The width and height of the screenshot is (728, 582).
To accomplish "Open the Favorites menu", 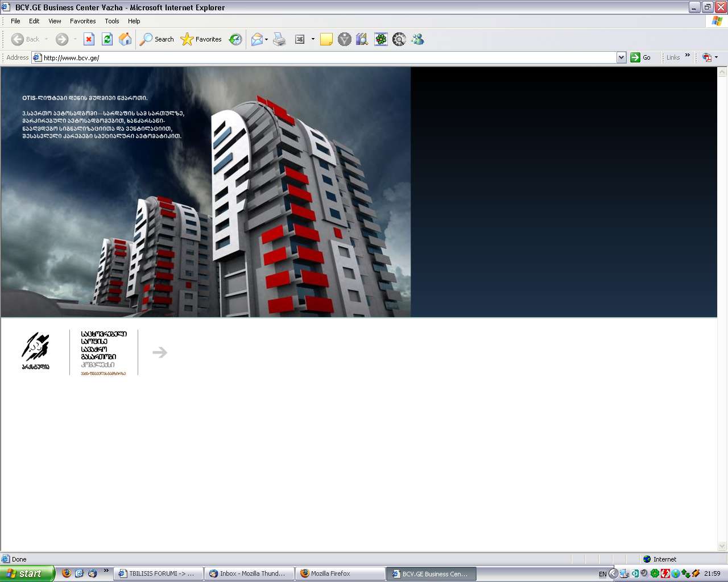I will 82,21.
